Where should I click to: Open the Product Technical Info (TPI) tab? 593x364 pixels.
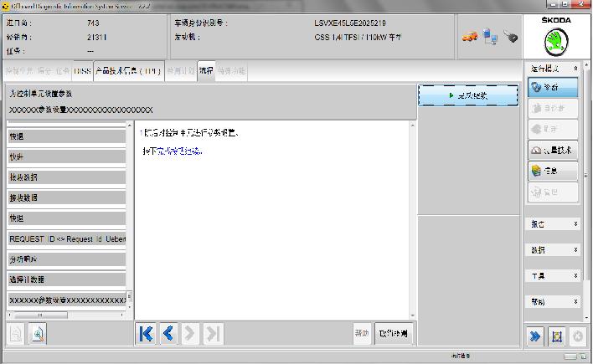coord(129,70)
